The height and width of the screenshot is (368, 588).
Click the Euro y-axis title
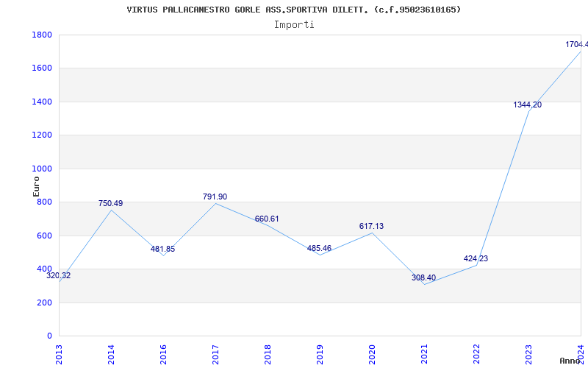(x=36, y=187)
